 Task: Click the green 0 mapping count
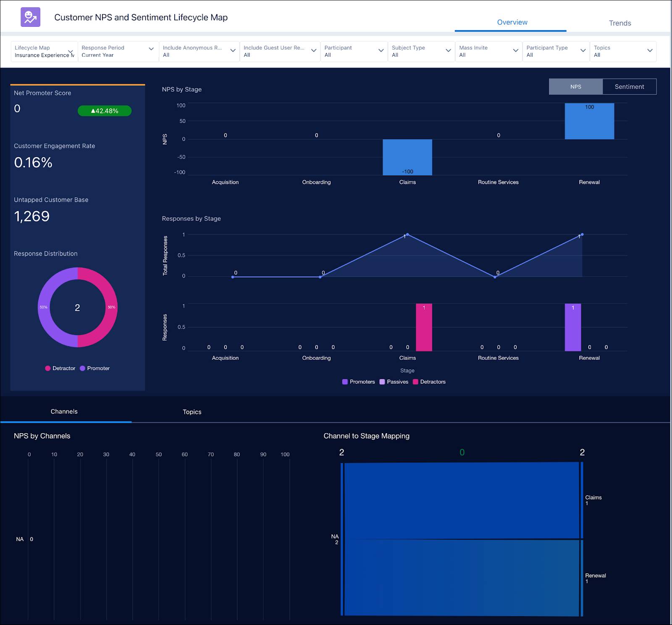coord(462,452)
